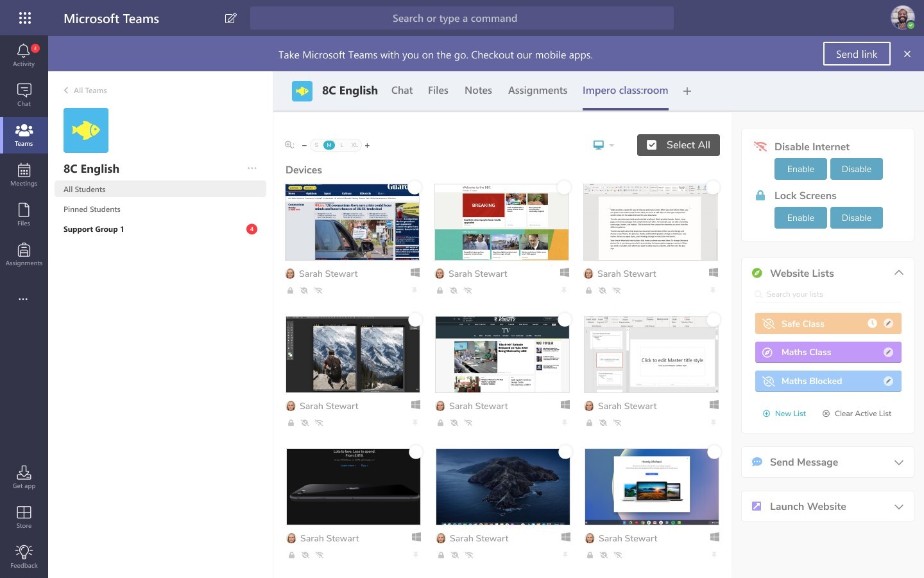Open the user profile avatar

[x=902, y=18]
